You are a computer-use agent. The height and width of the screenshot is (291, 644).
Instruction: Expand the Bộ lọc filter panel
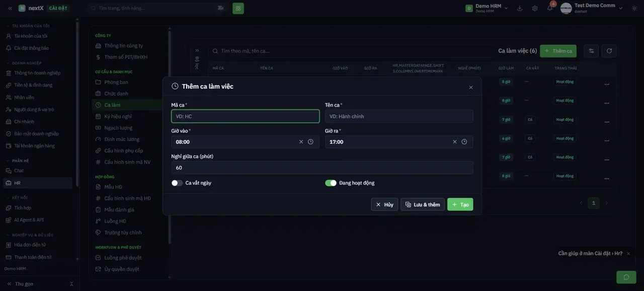coord(197,57)
